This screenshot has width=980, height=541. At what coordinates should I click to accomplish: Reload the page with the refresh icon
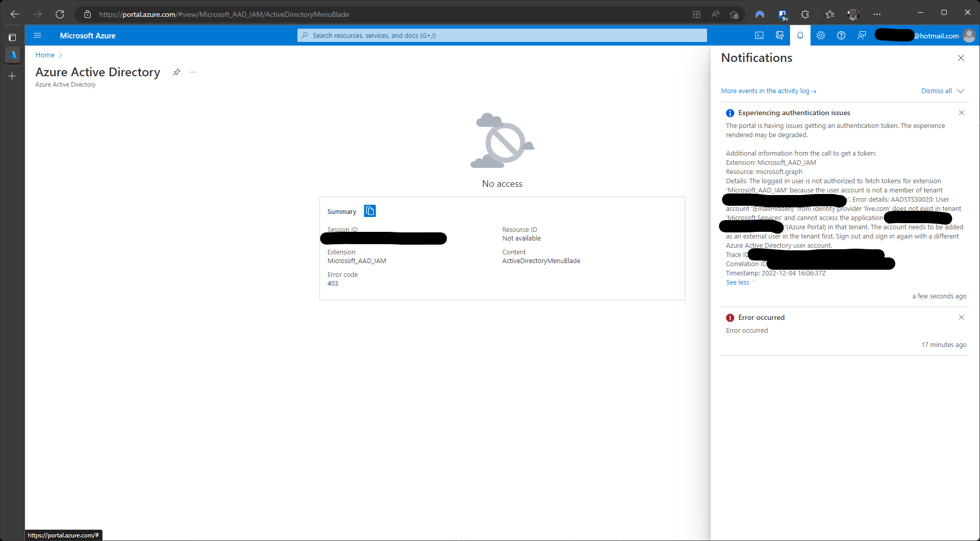[x=60, y=14]
